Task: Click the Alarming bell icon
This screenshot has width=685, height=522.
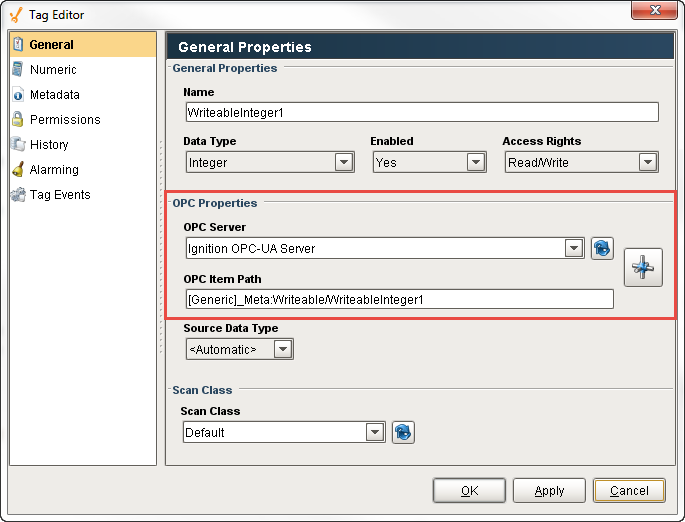Action: tap(18, 169)
